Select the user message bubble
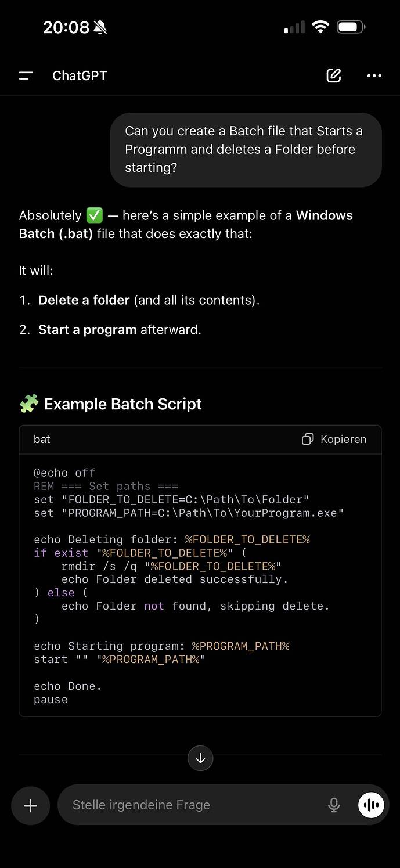Viewport: 400px width, 868px height. [x=246, y=150]
